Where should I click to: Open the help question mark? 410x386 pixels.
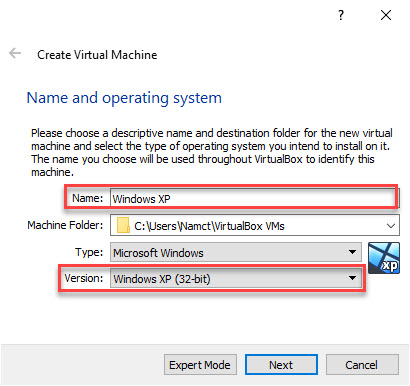pyautogui.click(x=341, y=15)
